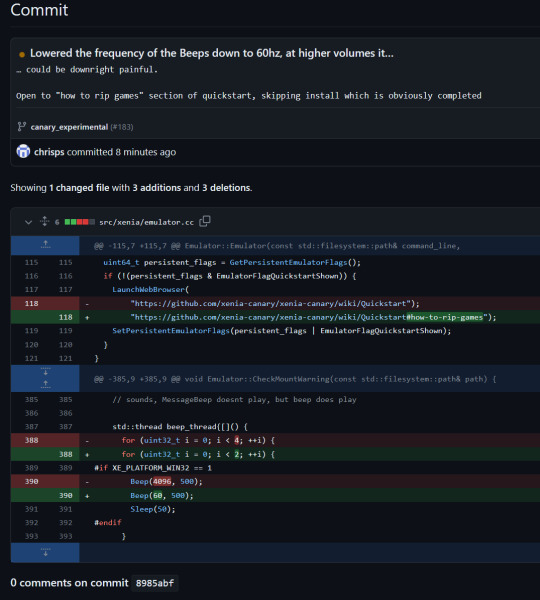The image size is (540, 600).
Task: Expand up toward line 385 hunk
Action: (x=45, y=384)
